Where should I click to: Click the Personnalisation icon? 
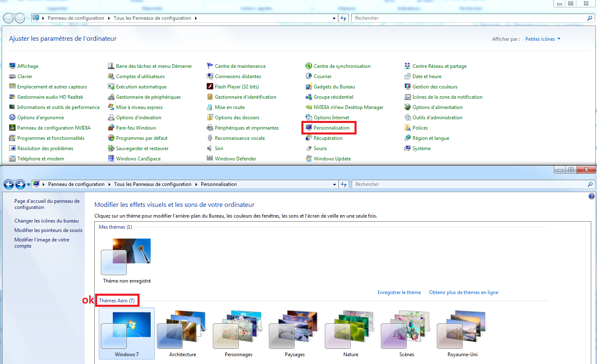click(x=309, y=128)
